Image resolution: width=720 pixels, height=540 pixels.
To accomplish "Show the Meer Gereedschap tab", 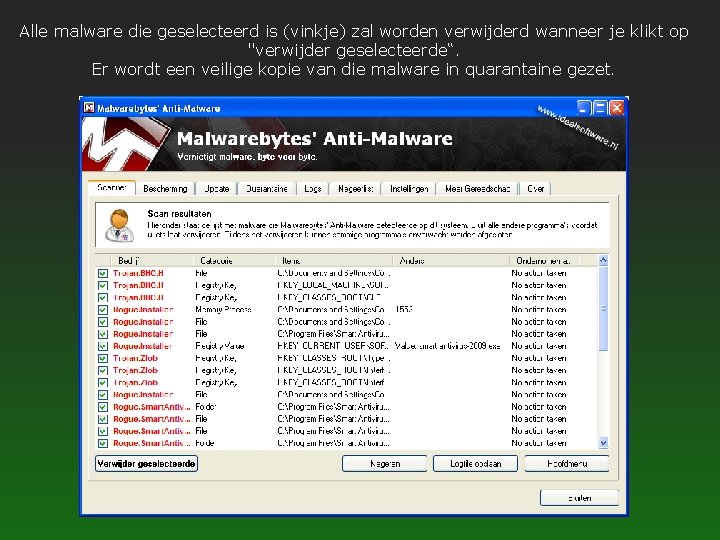I will pos(478,189).
